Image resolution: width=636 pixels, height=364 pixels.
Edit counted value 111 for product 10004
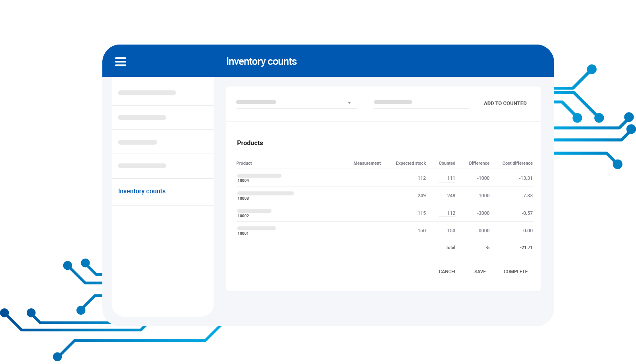click(448, 178)
